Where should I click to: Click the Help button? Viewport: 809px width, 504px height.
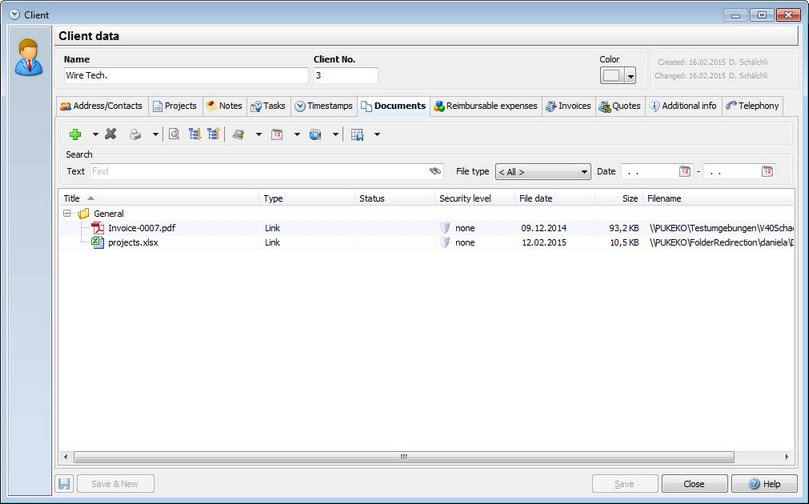[765, 484]
